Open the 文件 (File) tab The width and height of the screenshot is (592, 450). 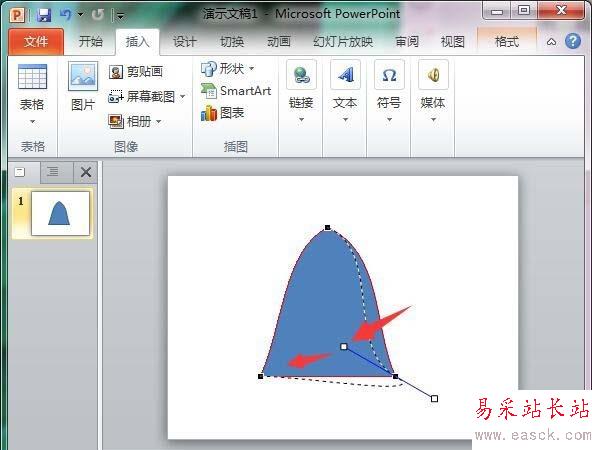[36, 42]
